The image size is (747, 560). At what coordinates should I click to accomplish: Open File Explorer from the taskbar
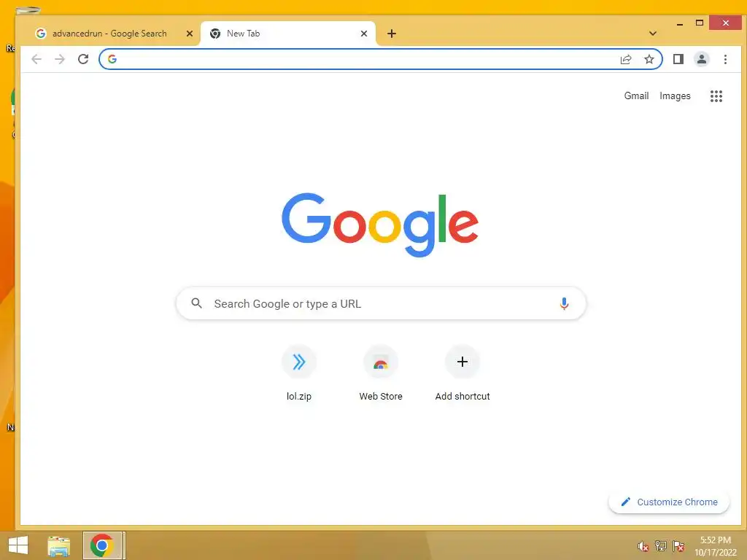58,545
